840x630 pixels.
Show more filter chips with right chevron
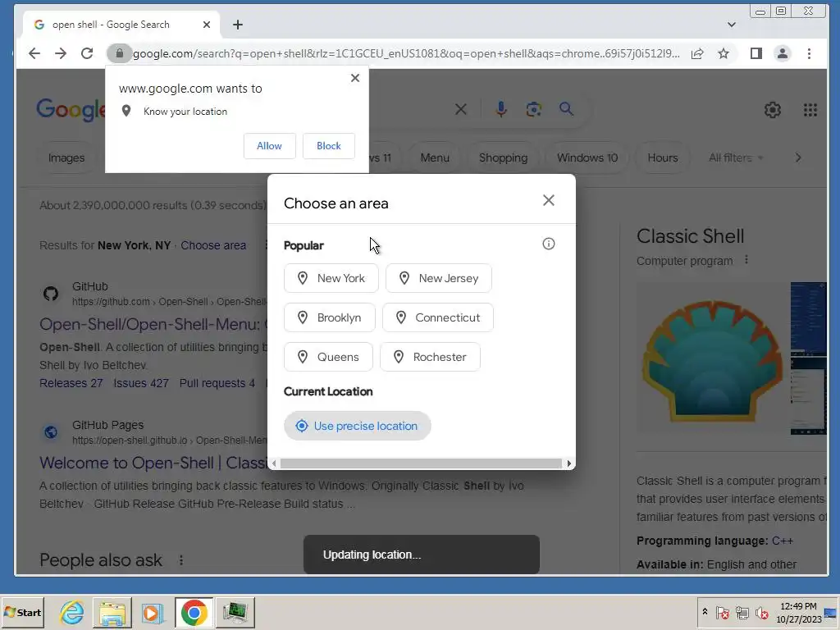(x=798, y=158)
